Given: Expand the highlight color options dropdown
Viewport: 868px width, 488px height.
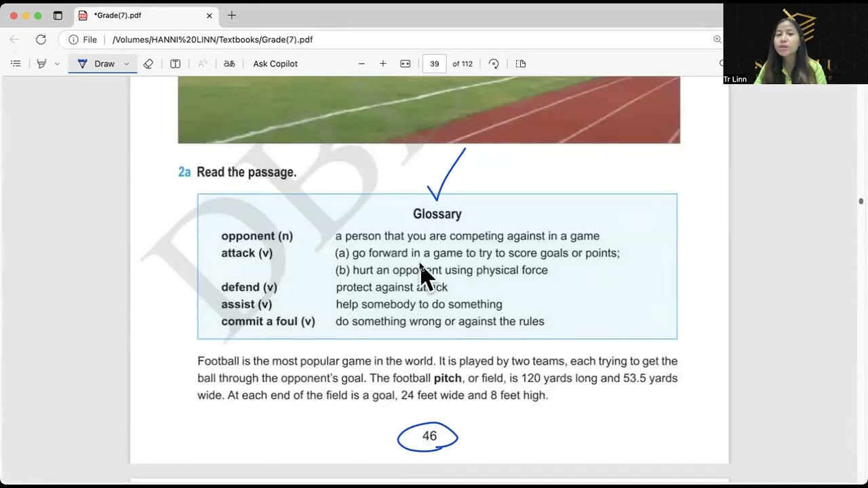Looking at the screenshot, I should pos(57,64).
